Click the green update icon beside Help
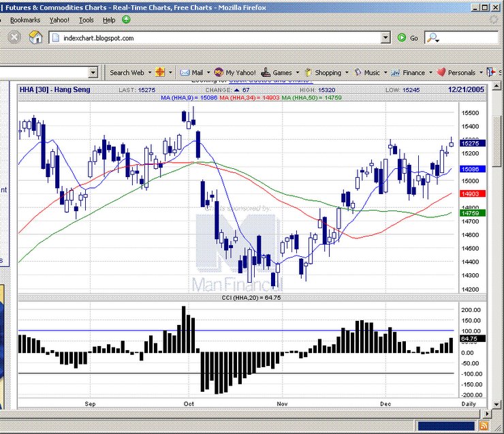Screen dimensions: 504x434 [126, 20]
